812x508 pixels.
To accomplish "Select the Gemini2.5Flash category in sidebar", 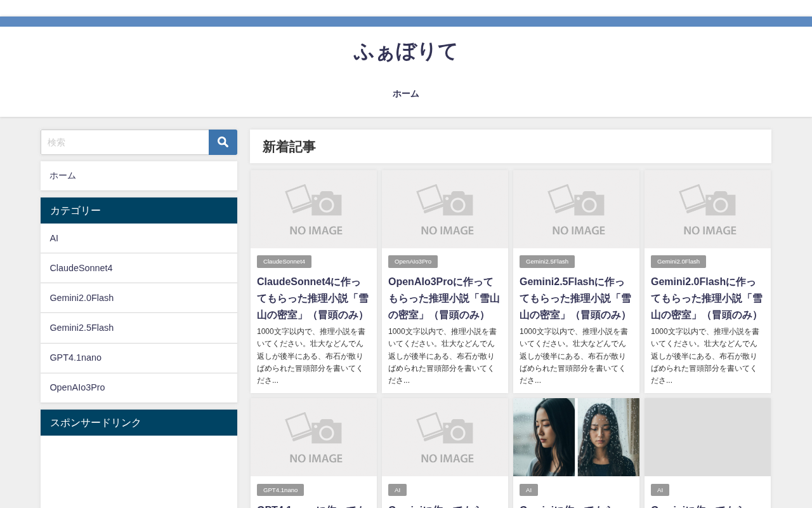I will (139, 328).
